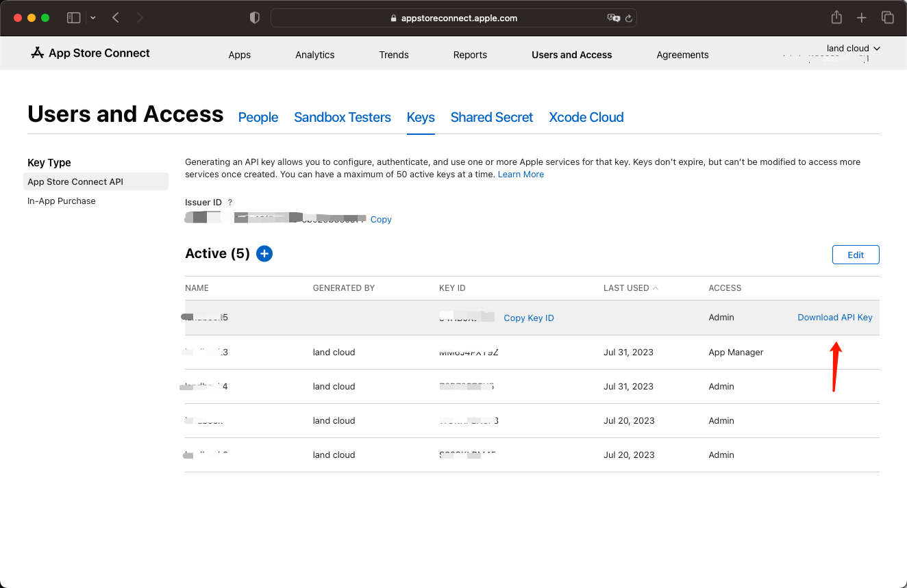Select In-App Purchase key type
This screenshot has height=588, width=907.
click(62, 201)
